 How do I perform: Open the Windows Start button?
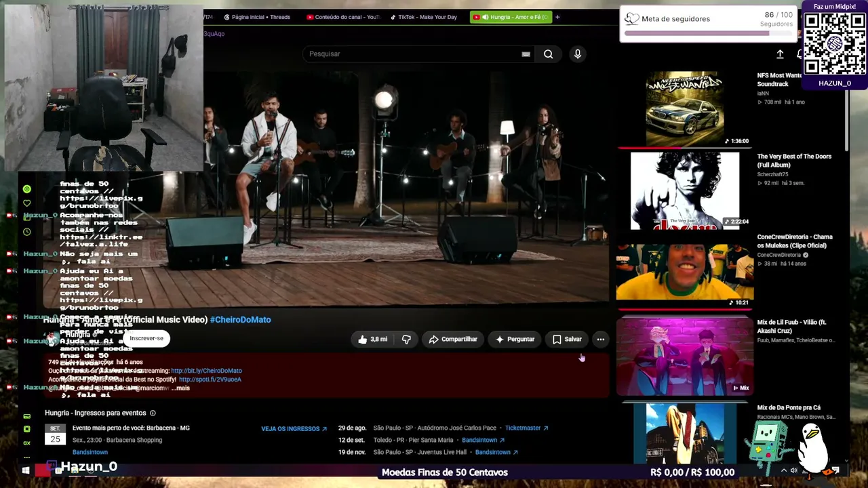26,470
